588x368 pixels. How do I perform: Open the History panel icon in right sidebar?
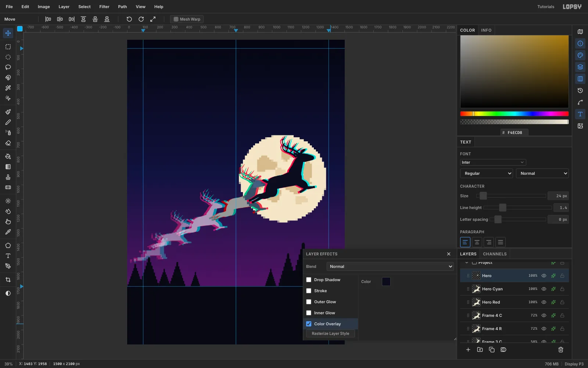(580, 91)
